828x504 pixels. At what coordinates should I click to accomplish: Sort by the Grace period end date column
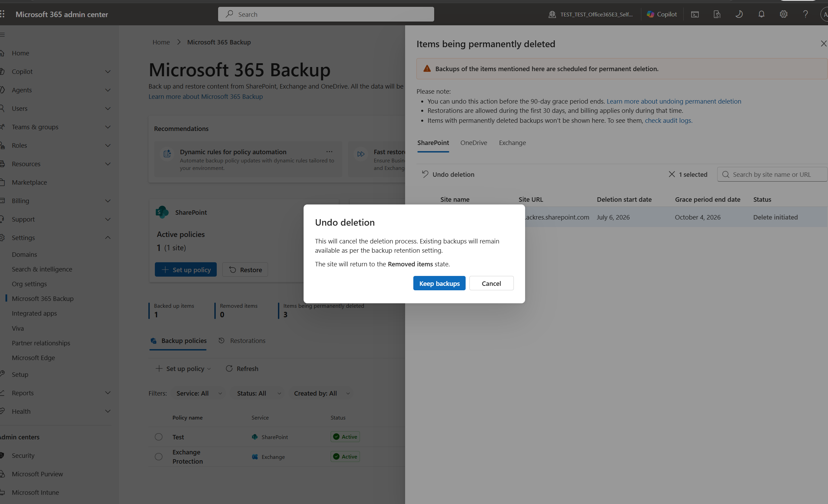pyautogui.click(x=708, y=199)
